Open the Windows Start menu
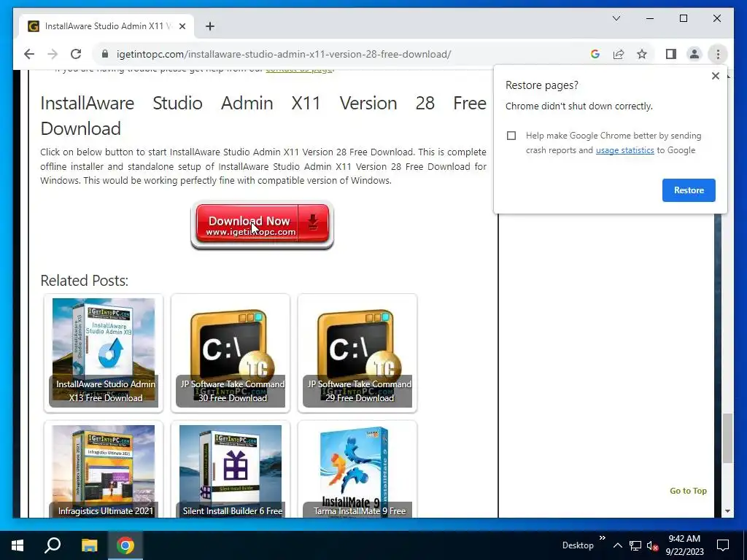 pos(18,545)
